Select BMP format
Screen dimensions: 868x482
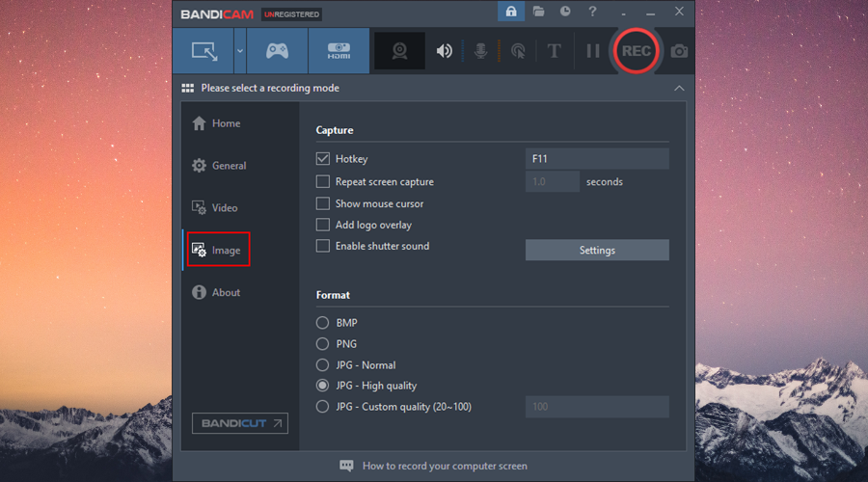tap(322, 323)
